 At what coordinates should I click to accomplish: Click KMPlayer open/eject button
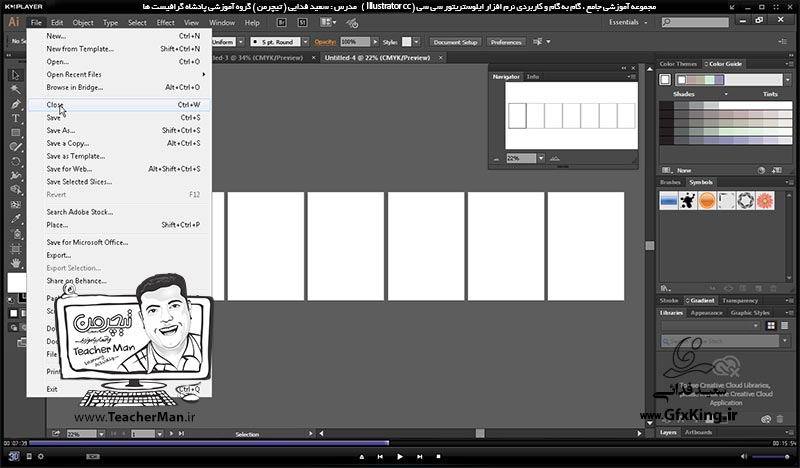click(362, 457)
